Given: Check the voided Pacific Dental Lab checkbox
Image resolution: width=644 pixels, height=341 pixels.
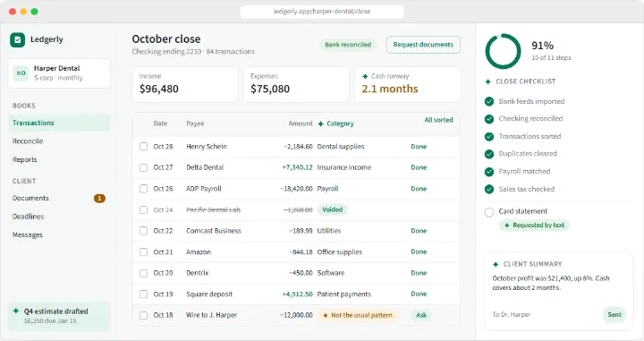Looking at the screenshot, I should coord(143,210).
